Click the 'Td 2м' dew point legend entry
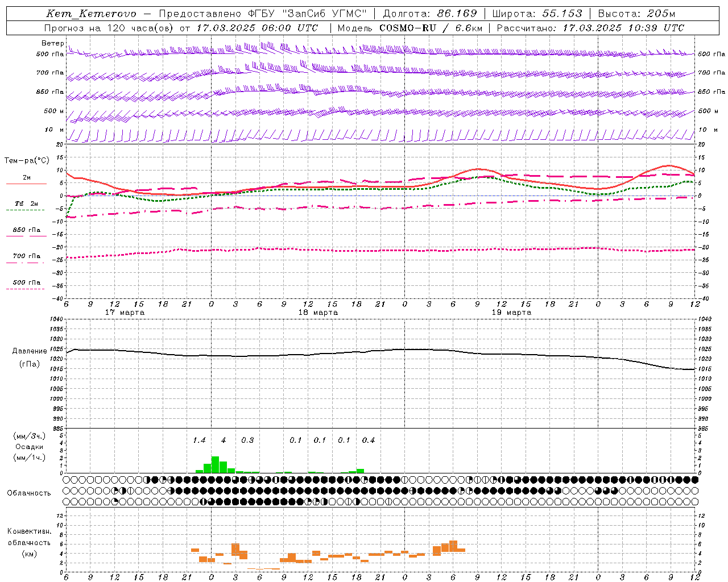 point(27,203)
